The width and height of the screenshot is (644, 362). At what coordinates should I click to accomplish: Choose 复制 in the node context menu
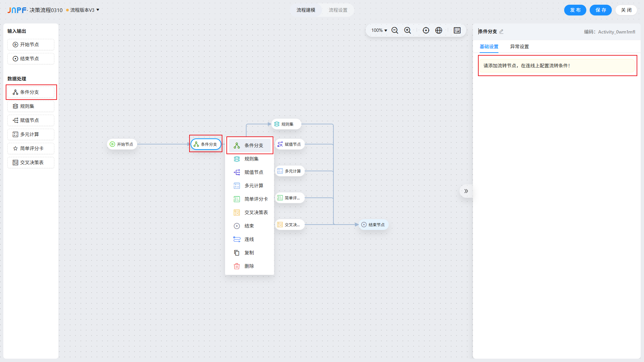pyautogui.click(x=249, y=253)
